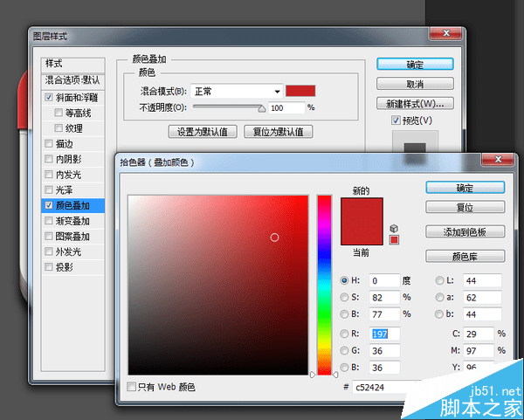Click the style preview thumbnail under 预览

coord(415,142)
